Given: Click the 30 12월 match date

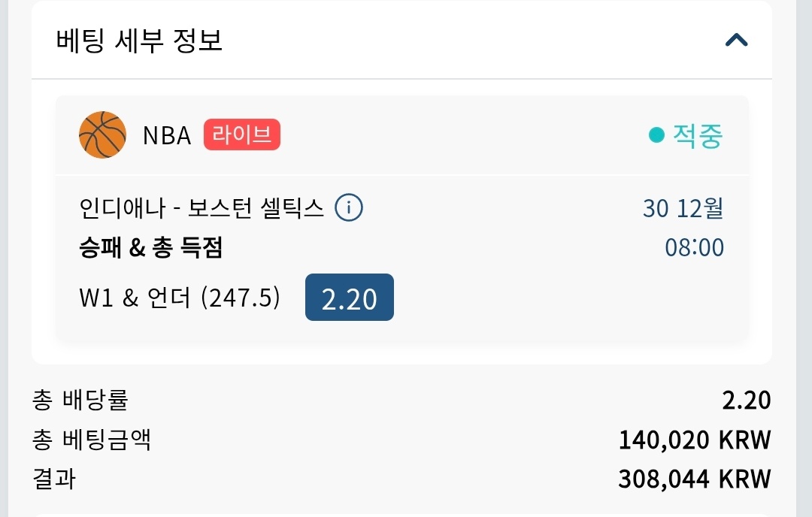Looking at the screenshot, I should click(683, 208).
